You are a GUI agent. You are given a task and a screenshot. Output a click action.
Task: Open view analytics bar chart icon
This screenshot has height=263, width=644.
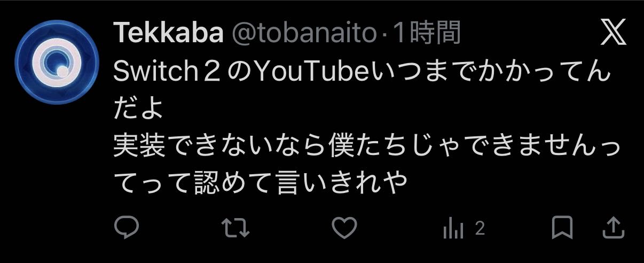point(453,229)
